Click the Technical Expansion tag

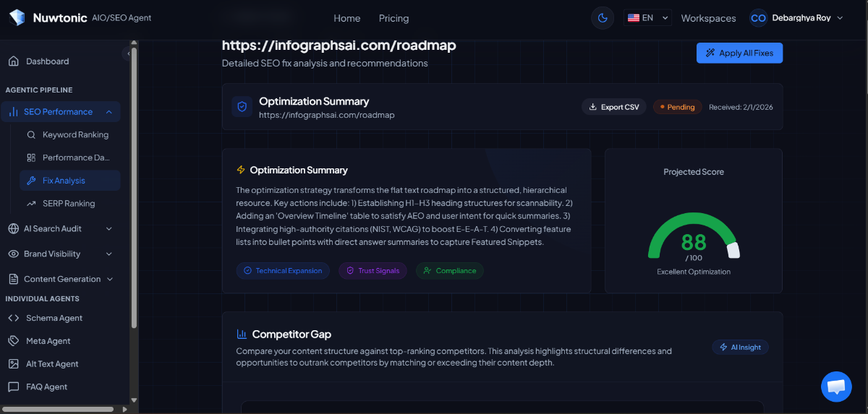283,271
